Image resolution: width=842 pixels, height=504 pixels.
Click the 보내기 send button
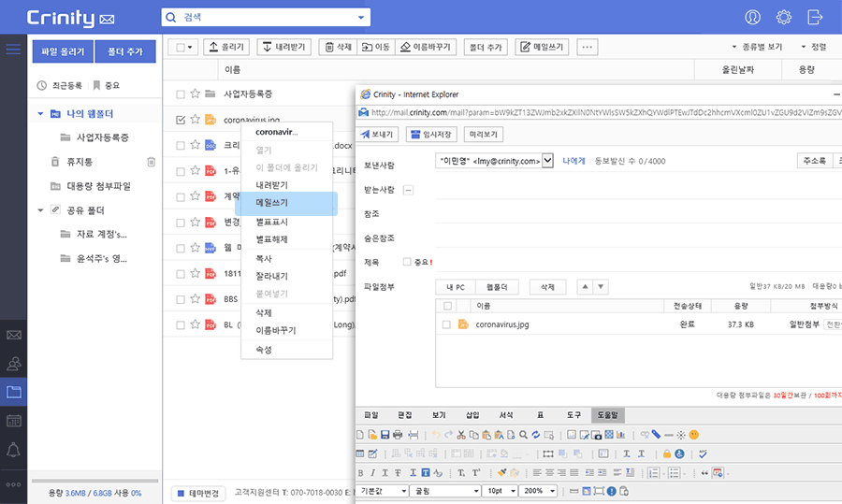click(x=377, y=135)
